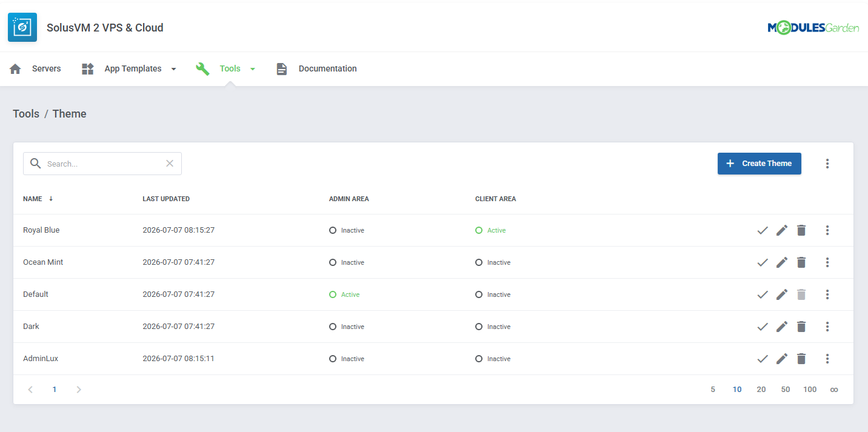The image size is (868, 432).
Task: Click the Default theme checkmark icon
Action: click(763, 294)
